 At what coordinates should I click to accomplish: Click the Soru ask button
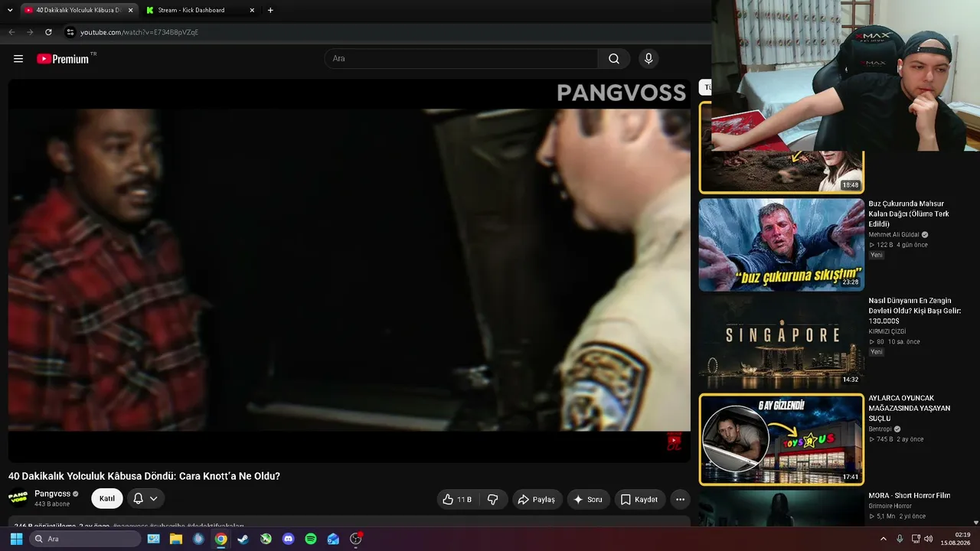coord(588,500)
